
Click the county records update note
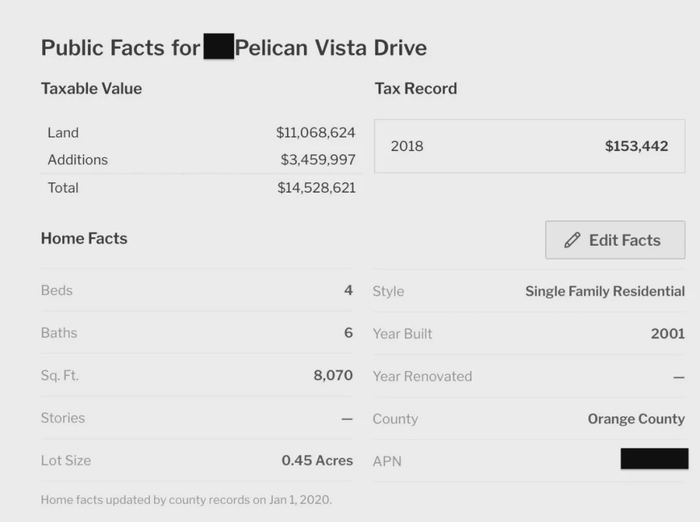tap(186, 499)
